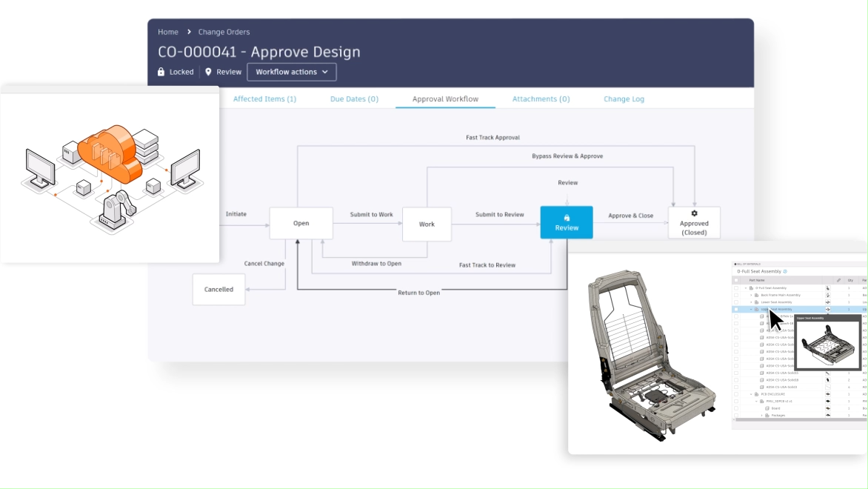The image size is (868, 489).
Task: Check the Upper Seat Assembly checkbox
Action: (x=736, y=309)
